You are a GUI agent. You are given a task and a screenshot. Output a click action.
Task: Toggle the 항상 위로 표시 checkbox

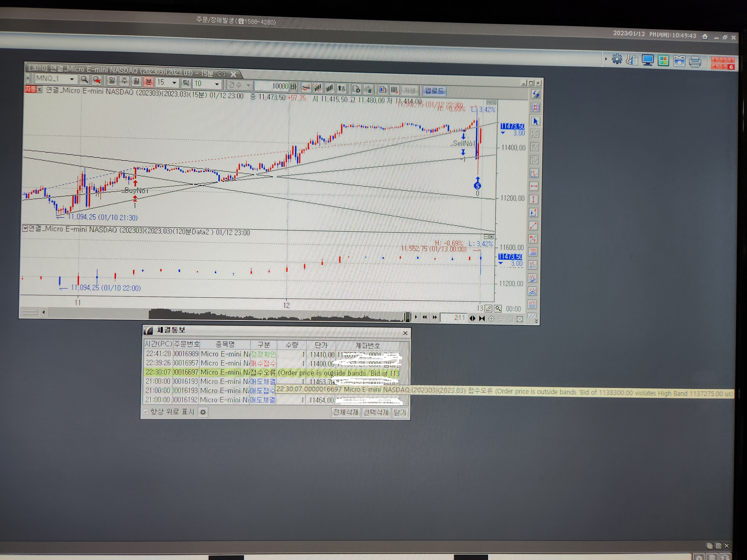pyautogui.click(x=146, y=411)
